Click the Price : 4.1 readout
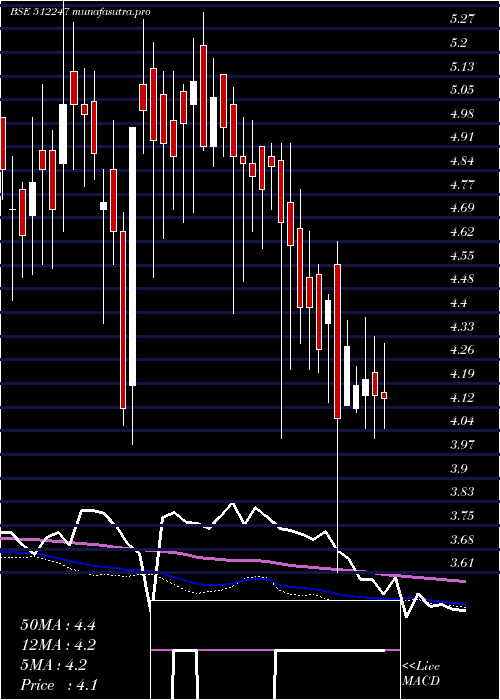This screenshot has width=500, height=700. pyautogui.click(x=59, y=685)
